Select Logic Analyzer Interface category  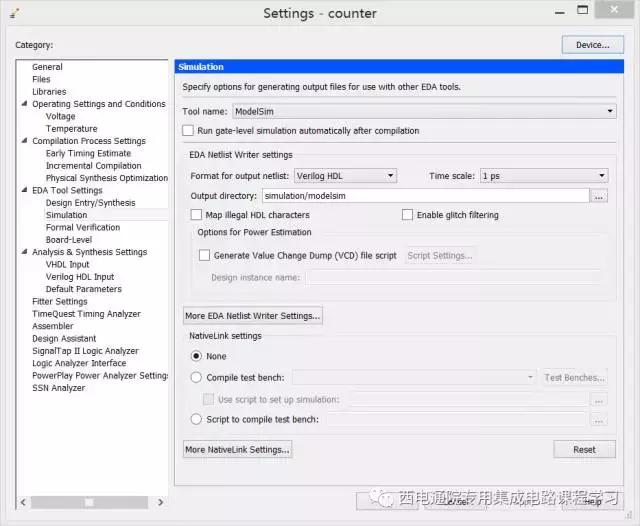click(79, 363)
